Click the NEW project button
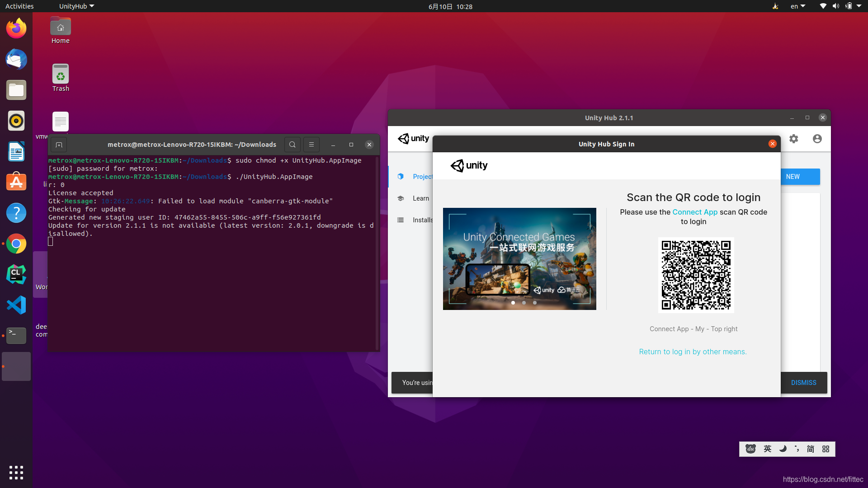Image resolution: width=868 pixels, height=488 pixels. [x=800, y=177]
